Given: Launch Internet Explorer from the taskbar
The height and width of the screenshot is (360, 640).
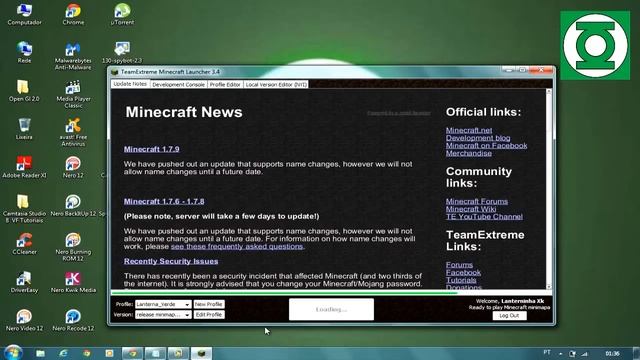Looking at the screenshot, I should coord(63,353).
